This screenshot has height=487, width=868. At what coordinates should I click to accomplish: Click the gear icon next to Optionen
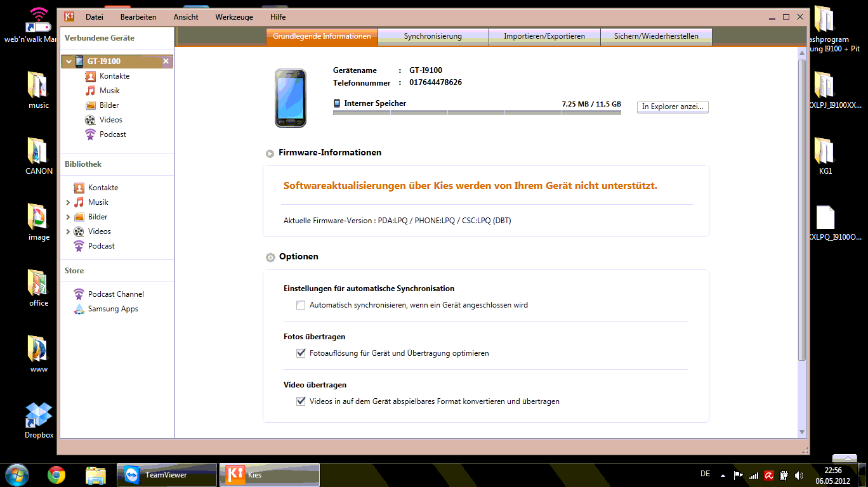coord(270,257)
